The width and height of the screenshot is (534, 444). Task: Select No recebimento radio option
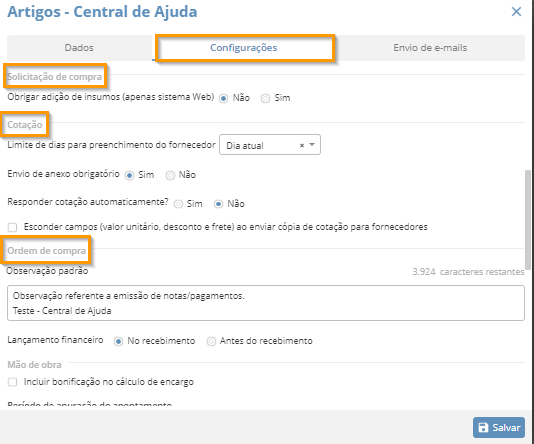pos(118,341)
